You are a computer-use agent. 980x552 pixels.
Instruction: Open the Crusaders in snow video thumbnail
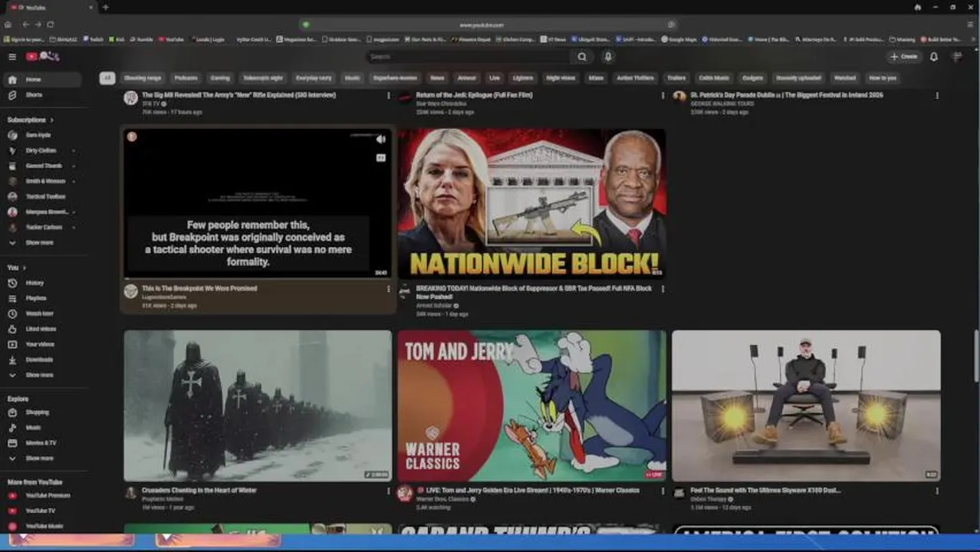point(258,406)
